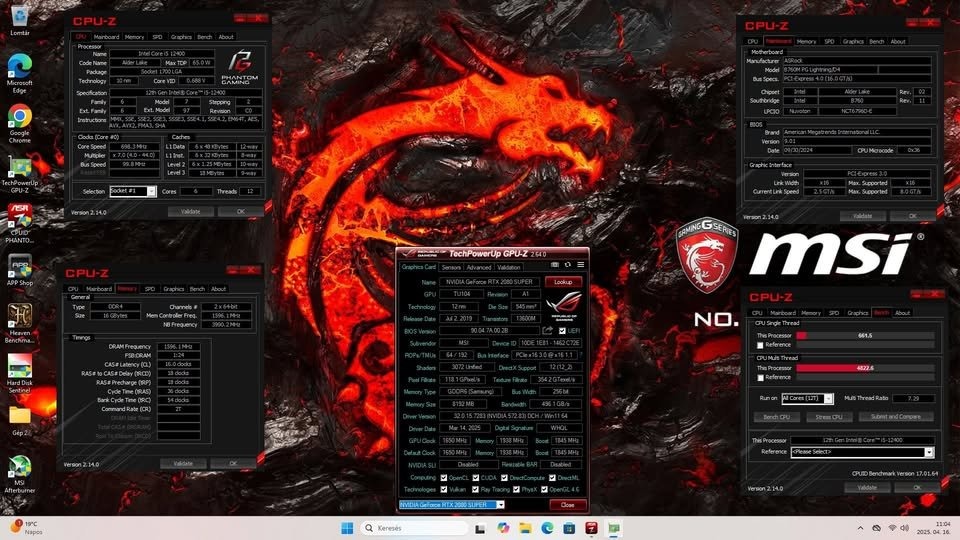Open SPD tab in the CPU-Z processor window
The width and height of the screenshot is (960, 540).
[157, 37]
